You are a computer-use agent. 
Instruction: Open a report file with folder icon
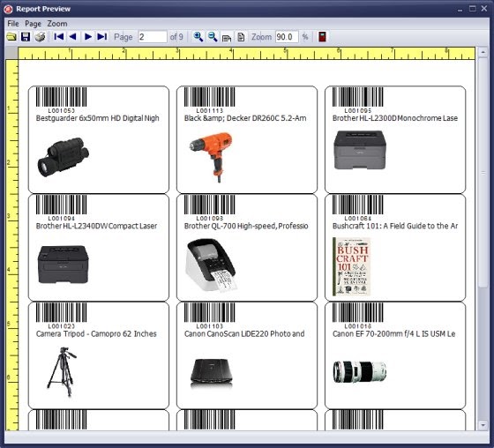(11, 37)
